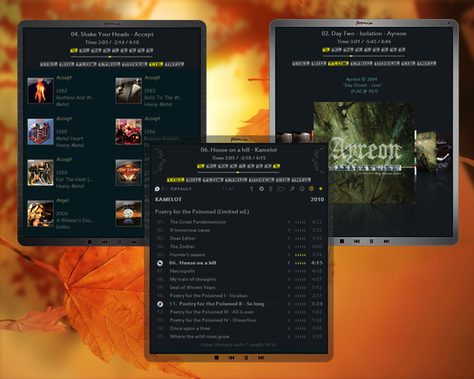Toggle the last yellow mode button above Kamelot seekbar
Screen dimensions: 474x379
point(276,166)
